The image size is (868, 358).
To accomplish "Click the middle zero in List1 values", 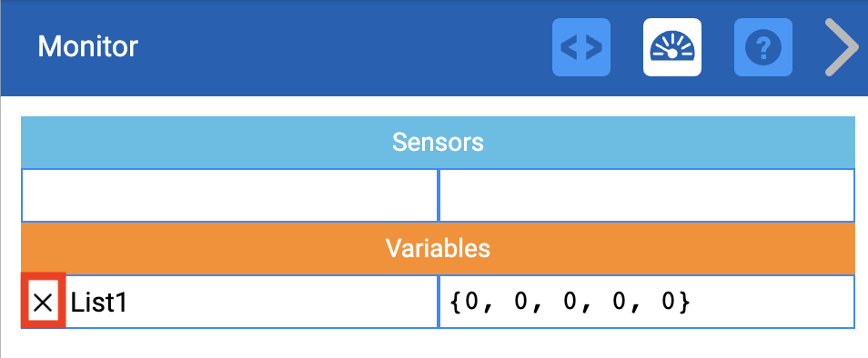I will [x=570, y=303].
